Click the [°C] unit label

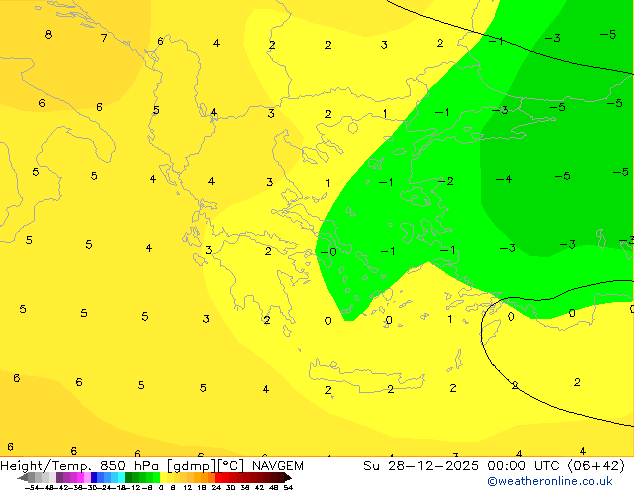(x=231, y=466)
